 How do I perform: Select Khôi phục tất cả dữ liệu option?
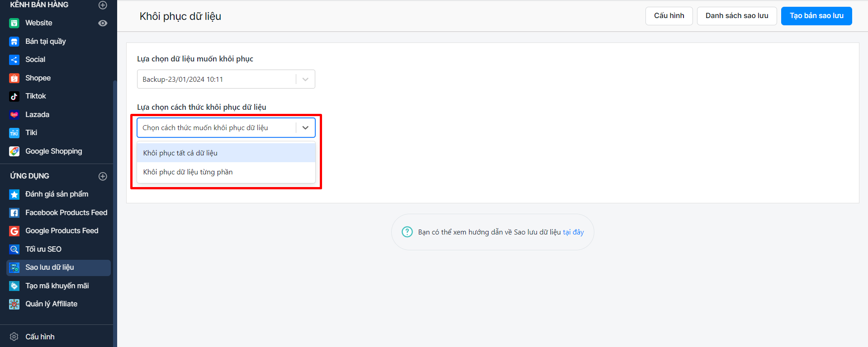[226, 153]
